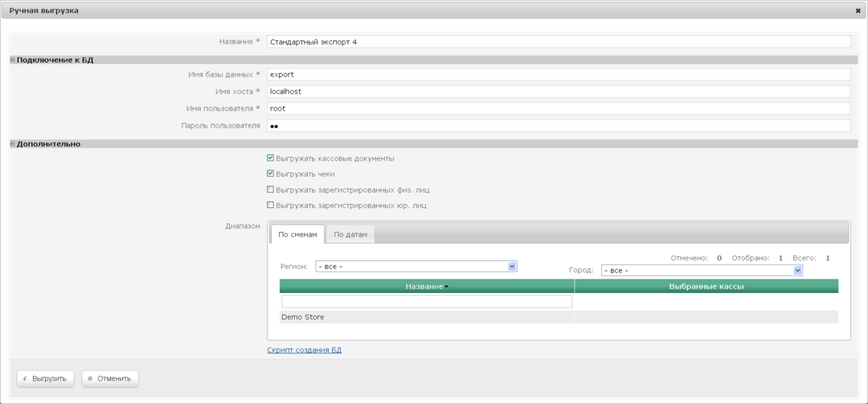
Task: Focus the Имя базы данных field
Action: tap(558, 75)
